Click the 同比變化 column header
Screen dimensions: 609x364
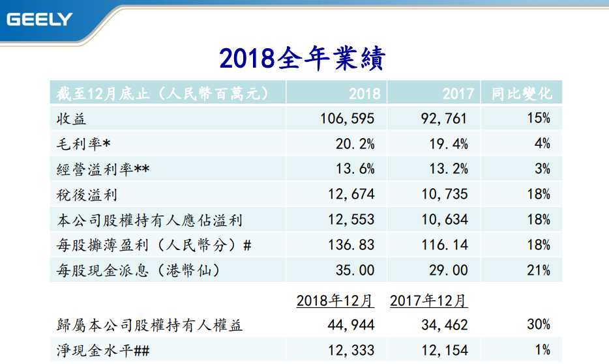522,94
